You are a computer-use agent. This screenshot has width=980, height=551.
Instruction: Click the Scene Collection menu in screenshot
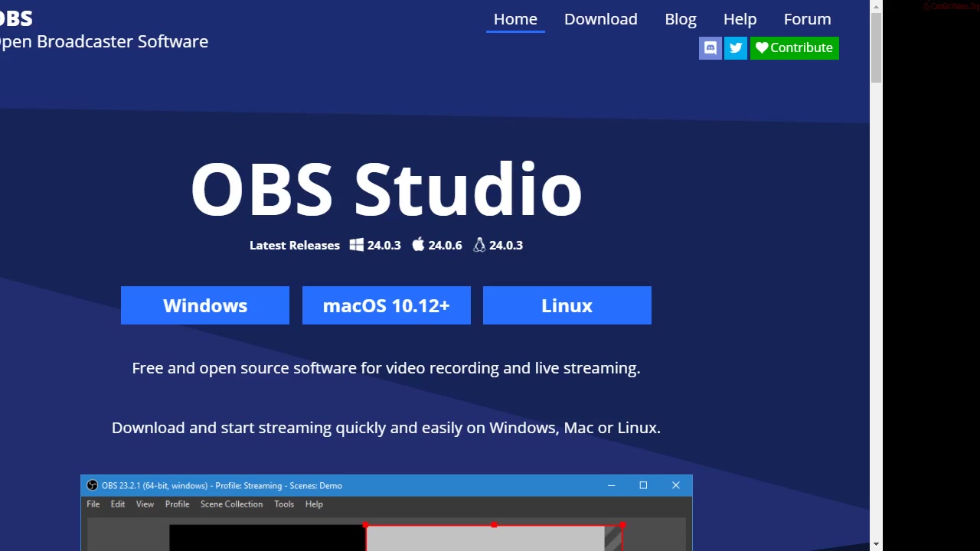(x=231, y=504)
